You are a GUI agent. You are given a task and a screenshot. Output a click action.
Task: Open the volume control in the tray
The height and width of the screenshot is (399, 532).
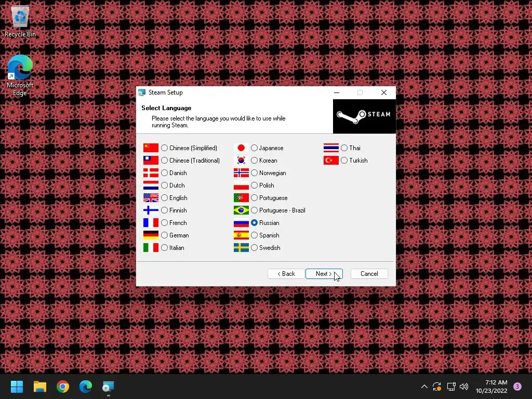point(464,387)
